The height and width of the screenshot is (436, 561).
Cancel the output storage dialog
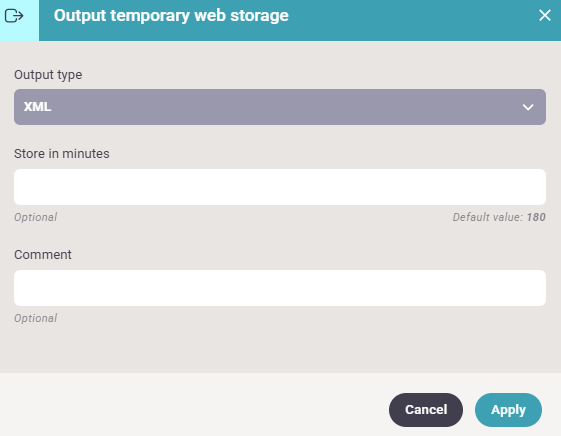point(426,410)
